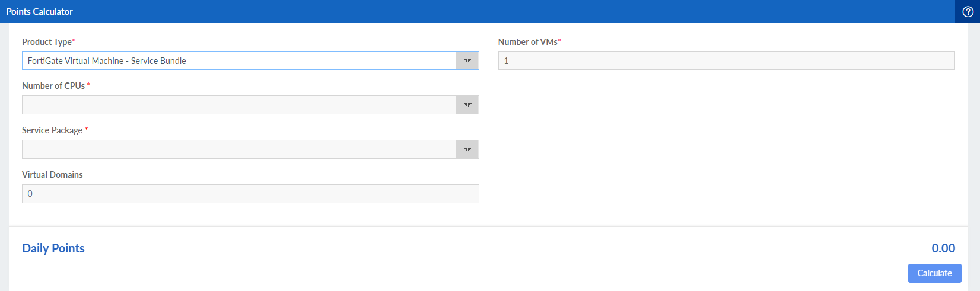Image resolution: width=980 pixels, height=291 pixels.
Task: Expand the Service Package dropdown arrow
Action: click(x=467, y=149)
